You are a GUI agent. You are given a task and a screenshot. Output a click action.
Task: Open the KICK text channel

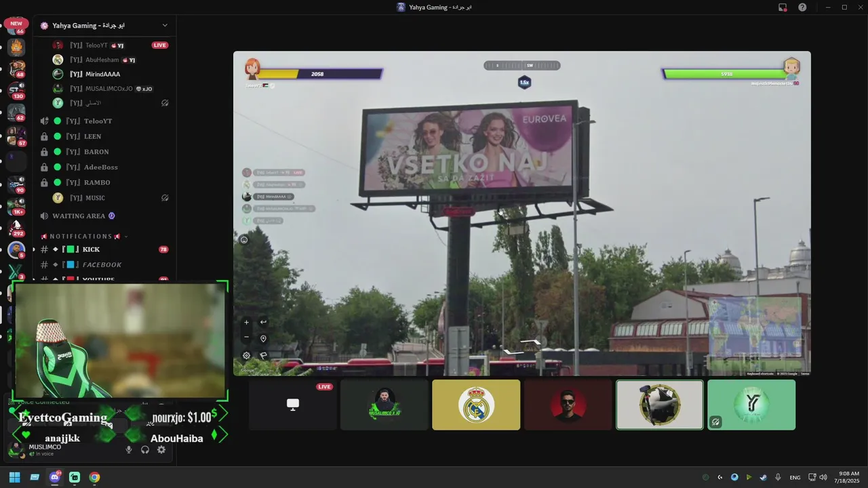click(104, 249)
